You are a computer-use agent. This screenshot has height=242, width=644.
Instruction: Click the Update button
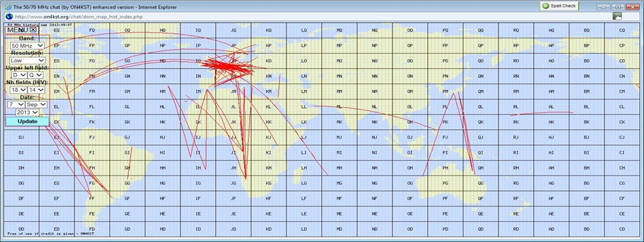pyautogui.click(x=28, y=122)
